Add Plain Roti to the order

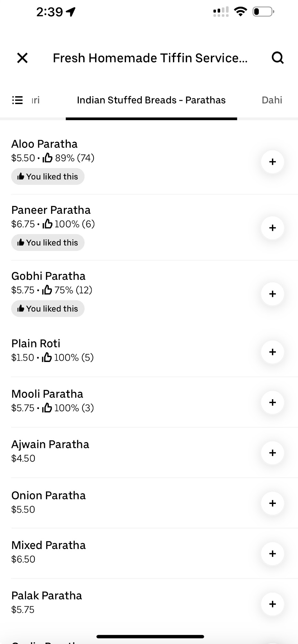point(272,352)
